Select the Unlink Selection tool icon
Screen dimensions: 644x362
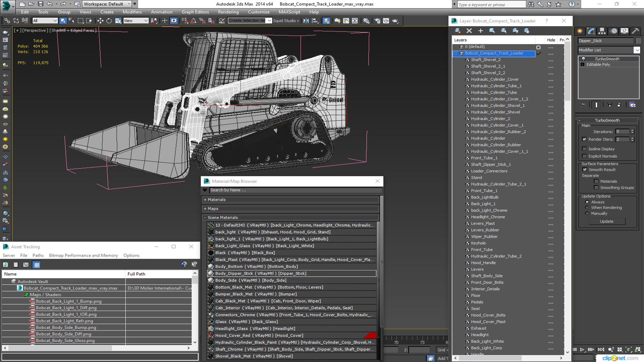pos(16,21)
